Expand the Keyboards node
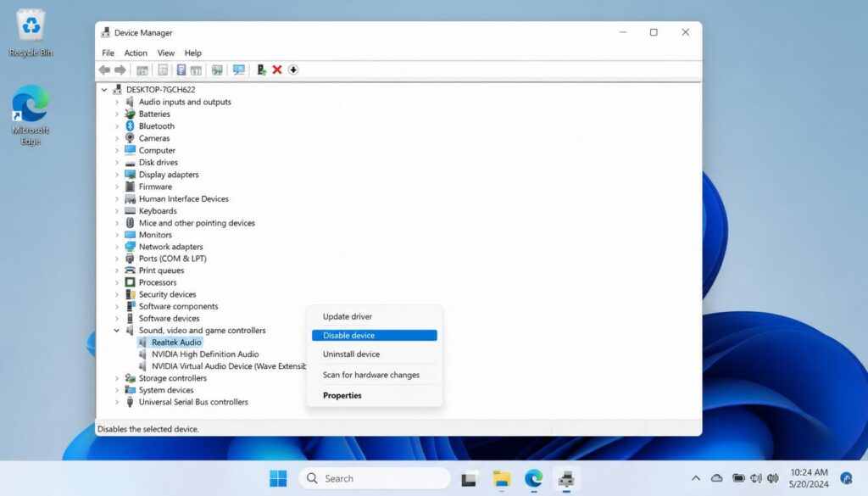This screenshot has height=496, width=868. pos(117,211)
